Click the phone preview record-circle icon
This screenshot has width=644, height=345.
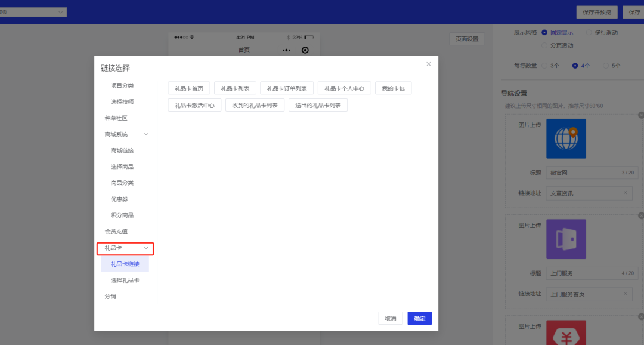click(x=305, y=50)
